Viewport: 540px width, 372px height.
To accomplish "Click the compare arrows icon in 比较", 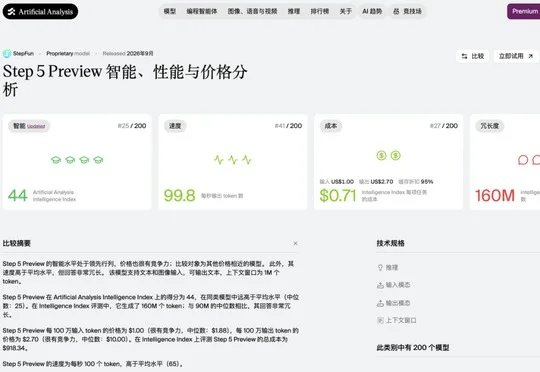I will coord(464,56).
